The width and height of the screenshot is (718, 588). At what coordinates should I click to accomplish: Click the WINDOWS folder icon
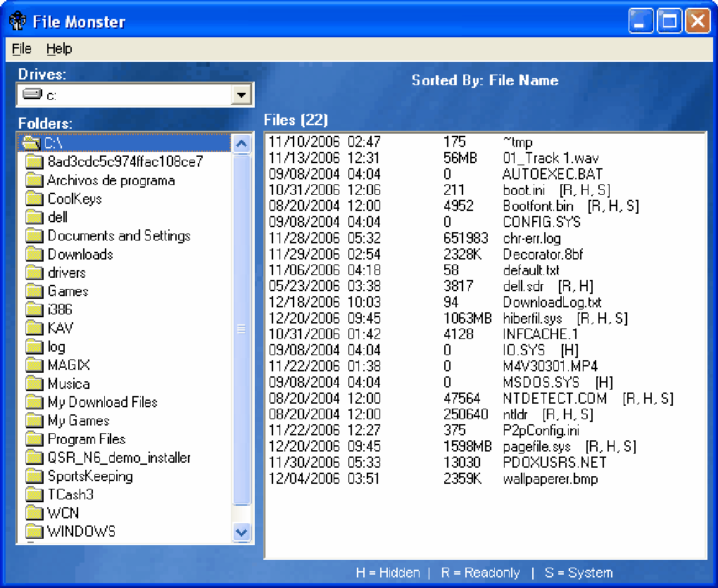(34, 531)
